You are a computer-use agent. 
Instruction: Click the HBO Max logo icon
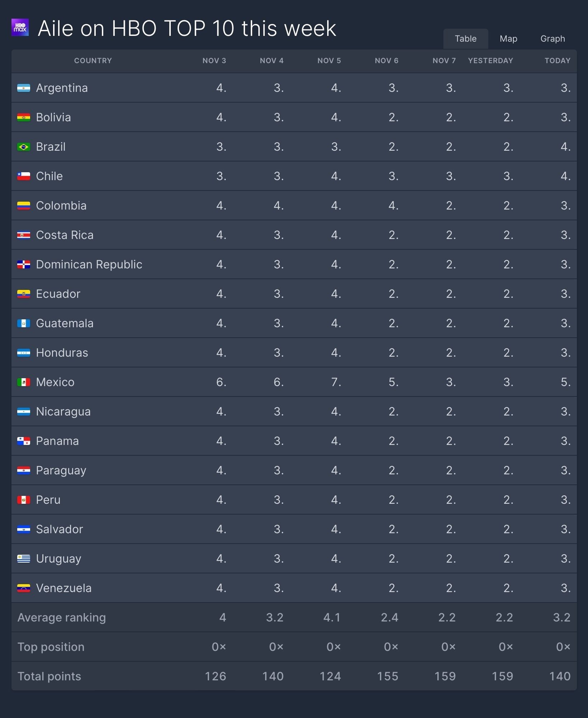click(20, 28)
